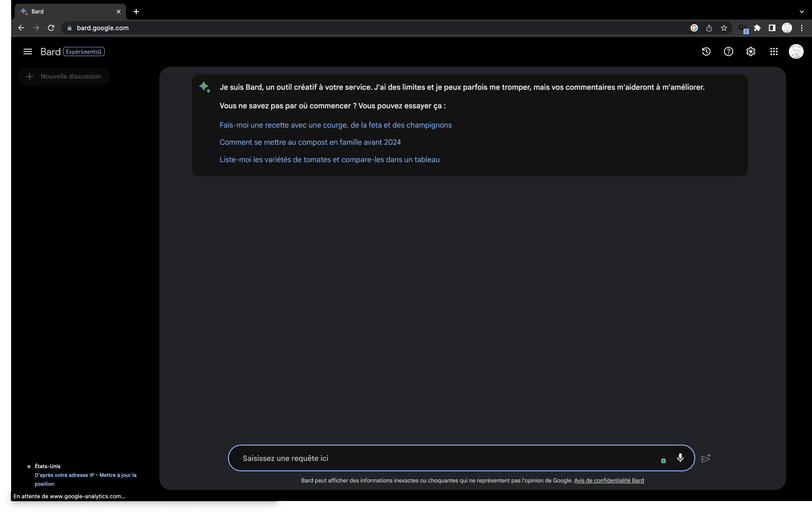
Task: Share this page from the address bar
Action: click(709, 28)
